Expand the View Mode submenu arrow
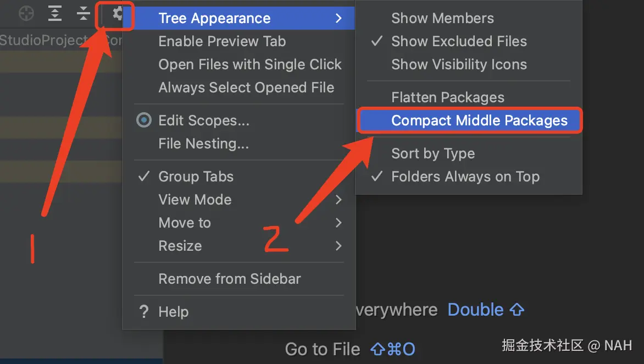This screenshot has width=644, height=364. (338, 200)
